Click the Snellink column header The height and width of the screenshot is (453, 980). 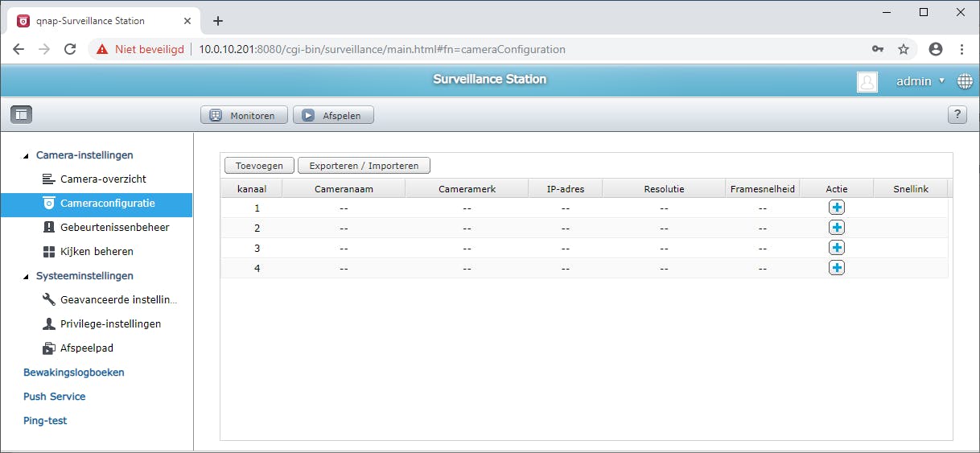pos(911,188)
